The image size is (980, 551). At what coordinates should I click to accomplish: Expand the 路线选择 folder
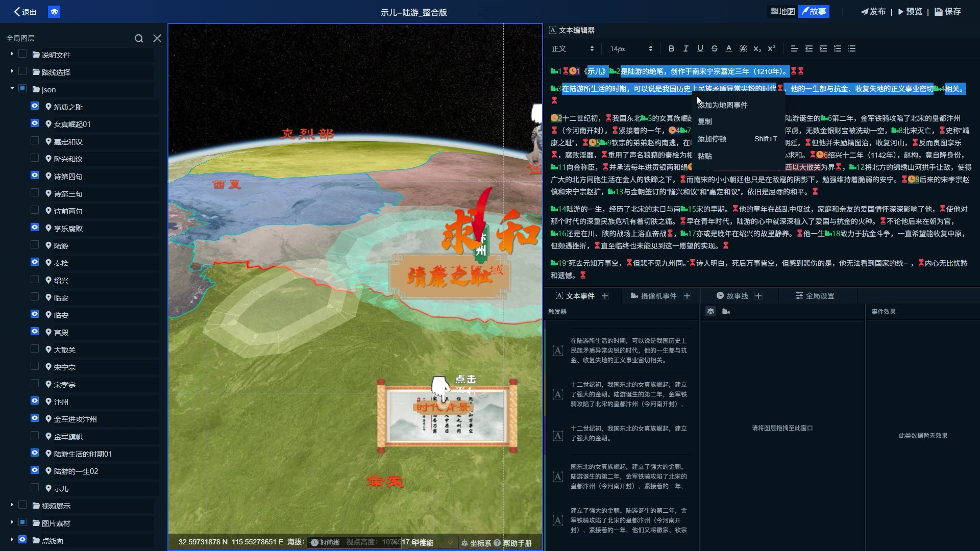[x=12, y=71]
